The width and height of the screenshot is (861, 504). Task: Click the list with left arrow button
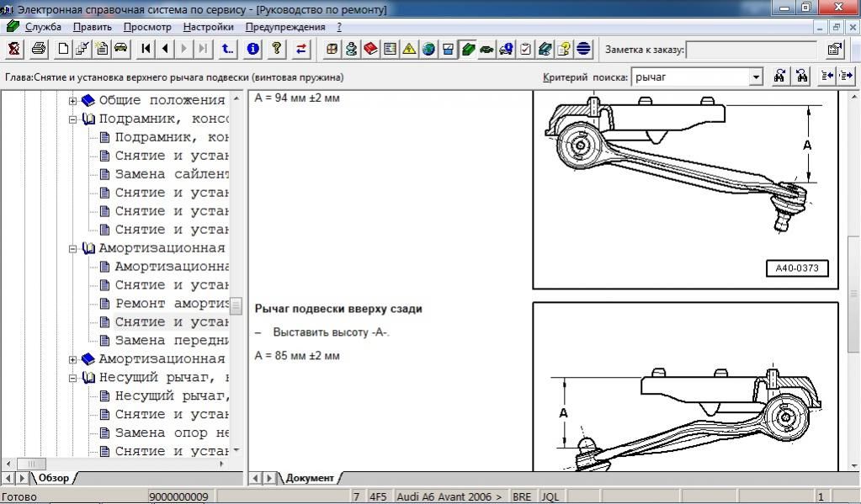(x=826, y=77)
